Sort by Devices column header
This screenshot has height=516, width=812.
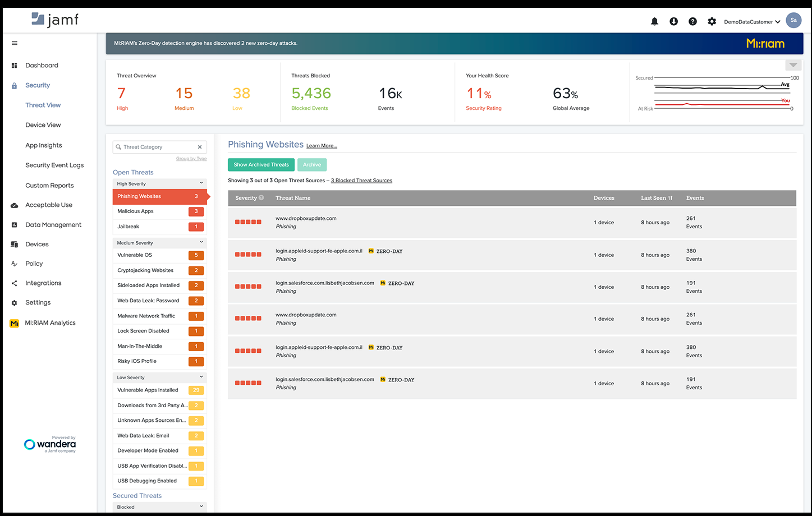604,198
